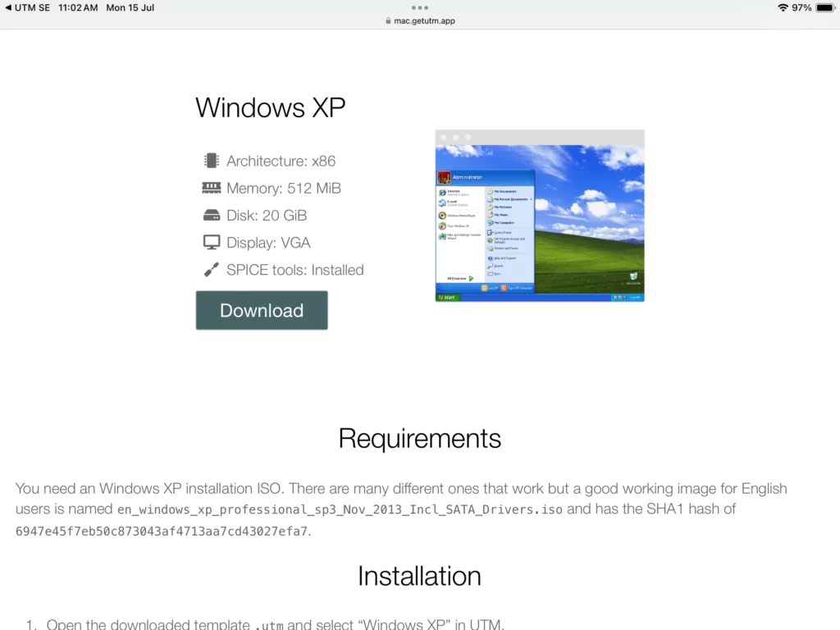
Task: Click the Requirements heading
Action: point(419,438)
